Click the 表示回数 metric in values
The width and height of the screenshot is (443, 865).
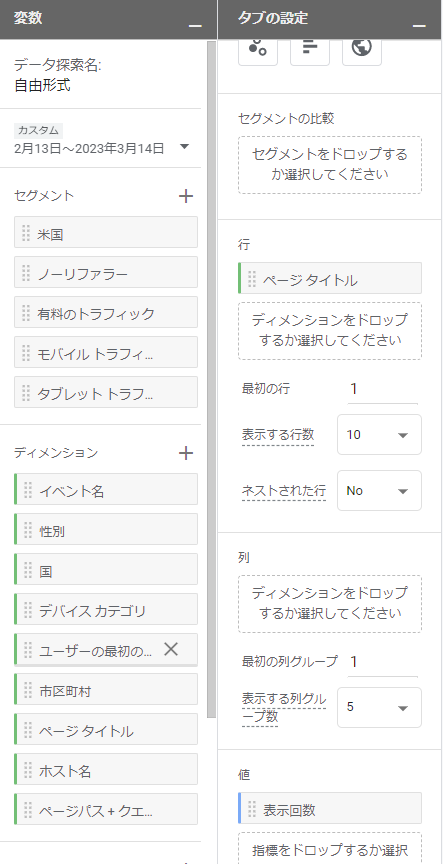(x=330, y=809)
